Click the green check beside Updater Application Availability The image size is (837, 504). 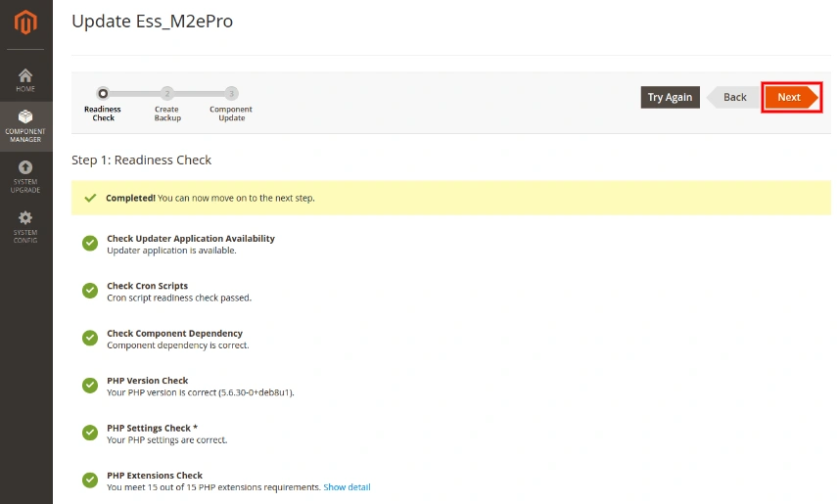[90, 244]
